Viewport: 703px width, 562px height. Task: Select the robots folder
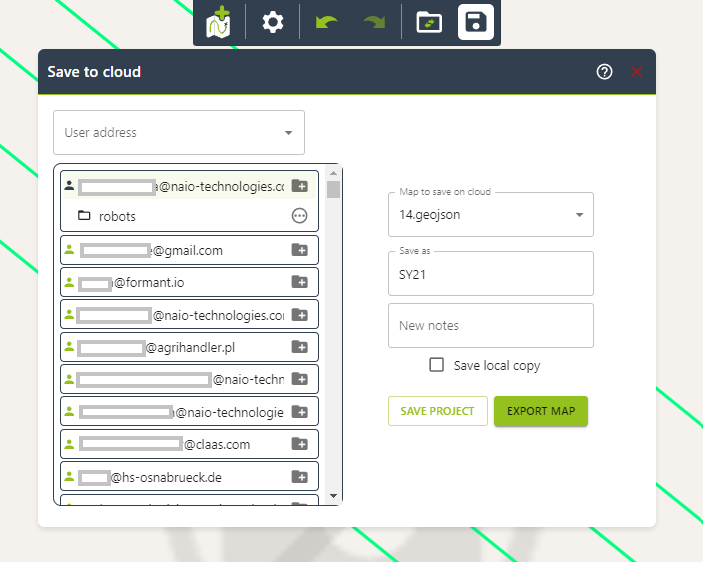pyautogui.click(x=117, y=216)
